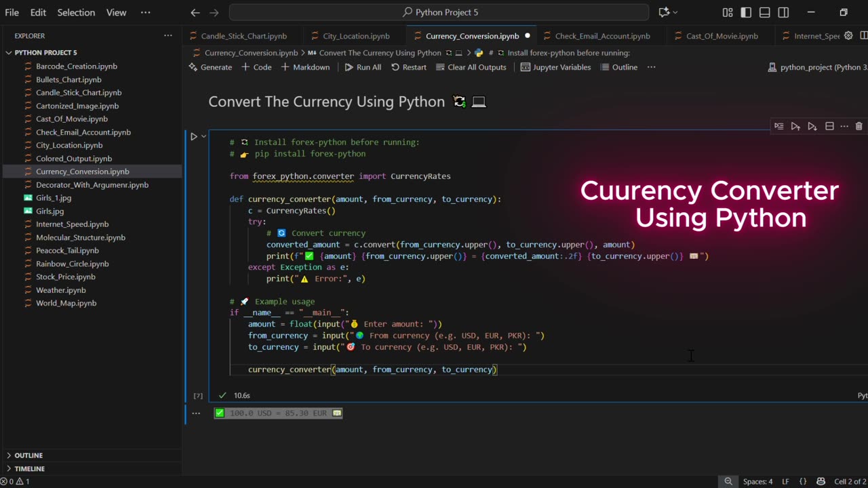Toggle the bottom panel
This screenshot has height=488, width=868.
tap(764, 12)
